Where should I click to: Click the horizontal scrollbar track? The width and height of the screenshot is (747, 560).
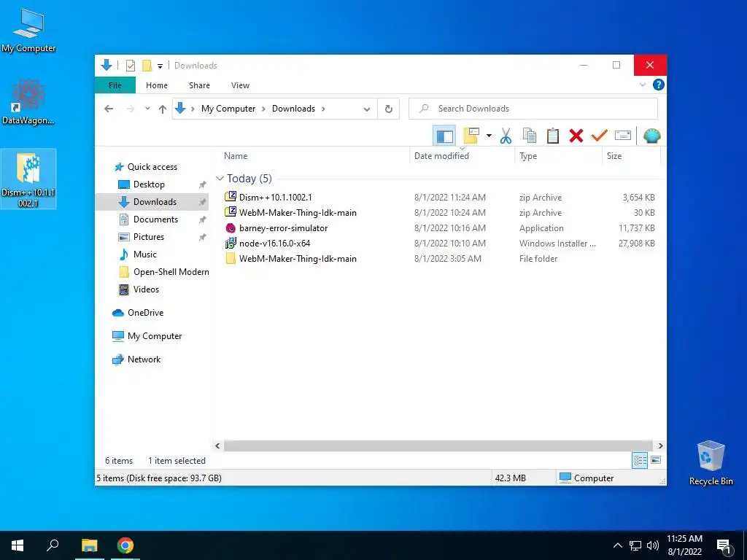(438, 446)
